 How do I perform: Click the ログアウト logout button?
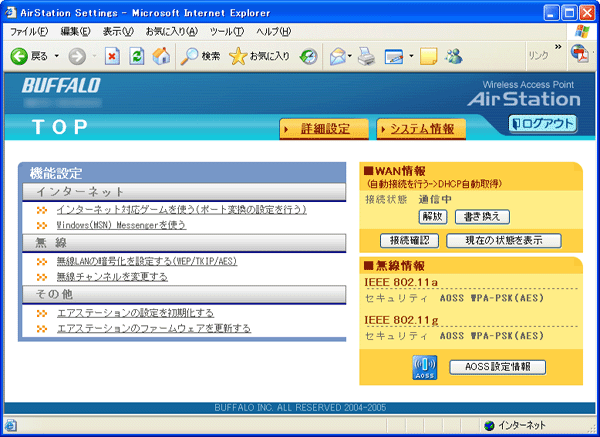click(x=543, y=124)
